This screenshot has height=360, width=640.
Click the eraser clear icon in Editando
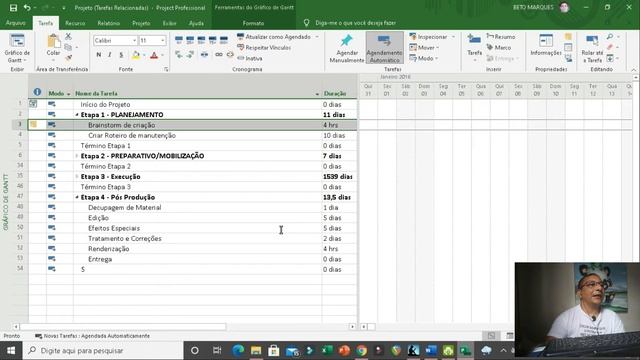(610, 47)
